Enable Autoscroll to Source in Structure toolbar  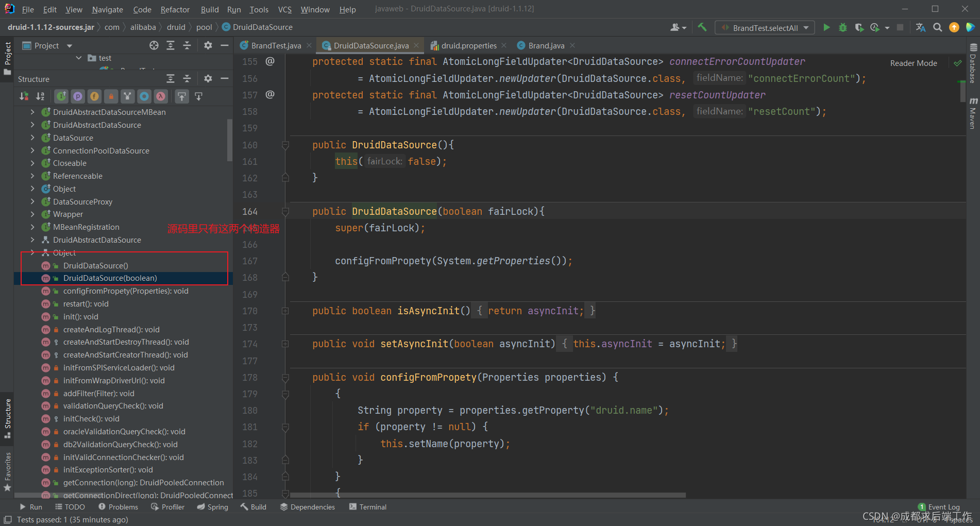point(182,96)
